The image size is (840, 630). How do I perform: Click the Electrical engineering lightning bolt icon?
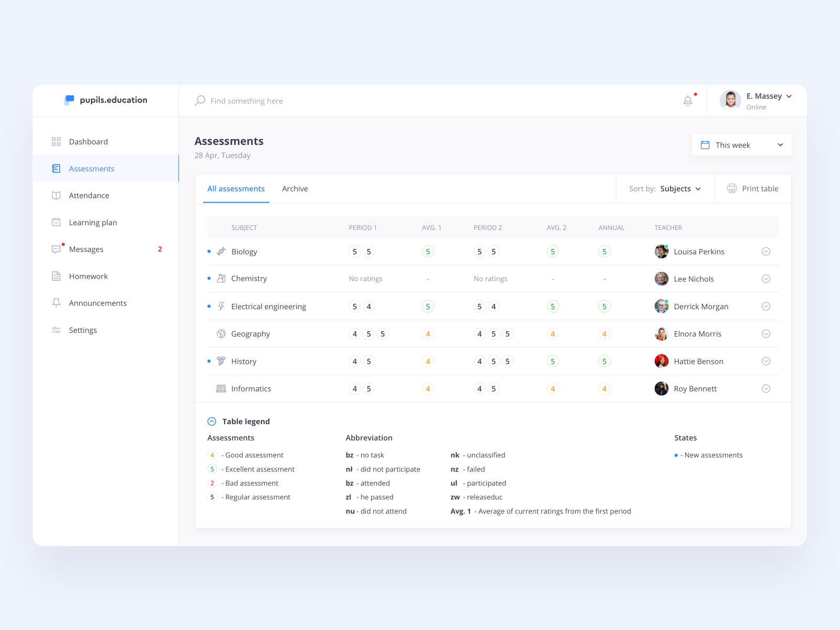220,306
